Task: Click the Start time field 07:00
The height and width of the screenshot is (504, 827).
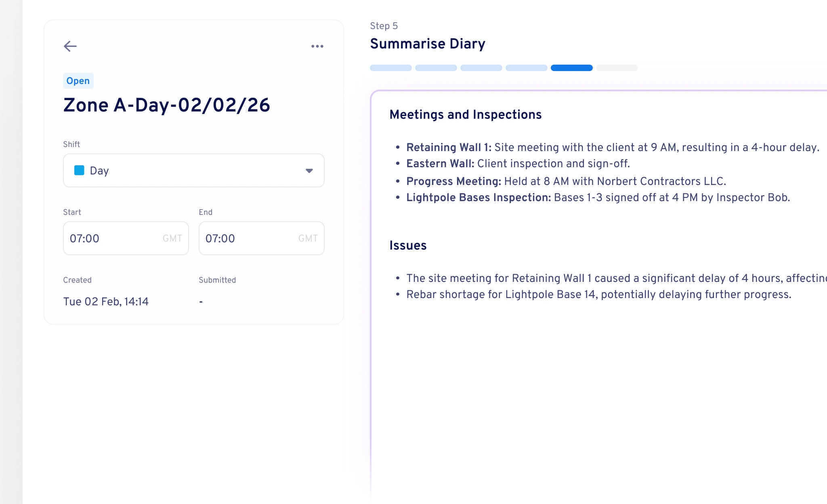Action: pyautogui.click(x=126, y=238)
